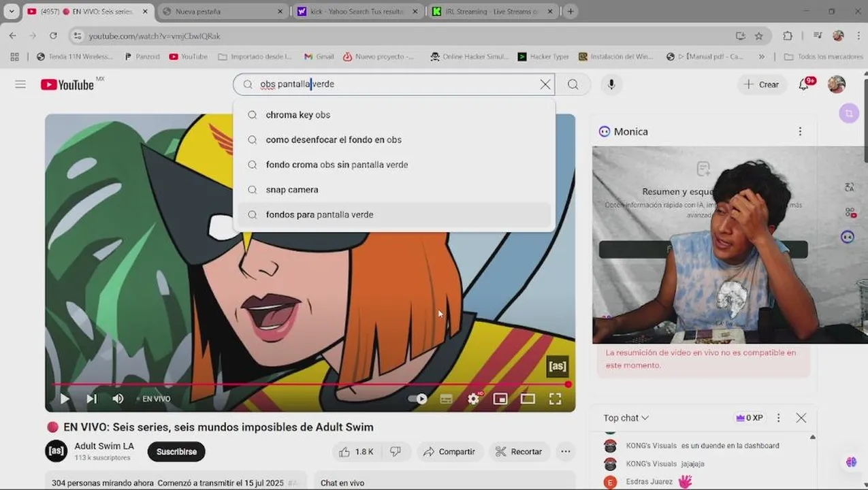The image size is (868, 490).
Task: Dislike the video
Action: pyautogui.click(x=395, y=451)
